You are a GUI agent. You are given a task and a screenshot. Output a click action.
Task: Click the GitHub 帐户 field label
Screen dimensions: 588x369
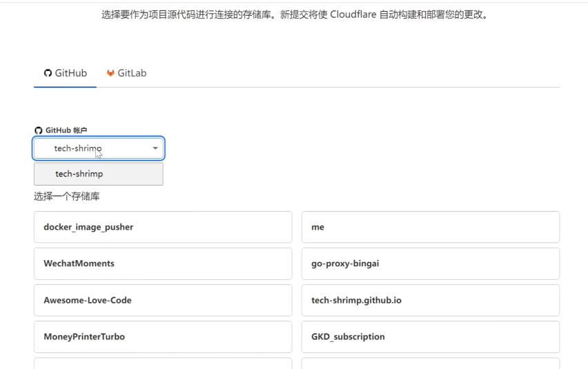[66, 130]
